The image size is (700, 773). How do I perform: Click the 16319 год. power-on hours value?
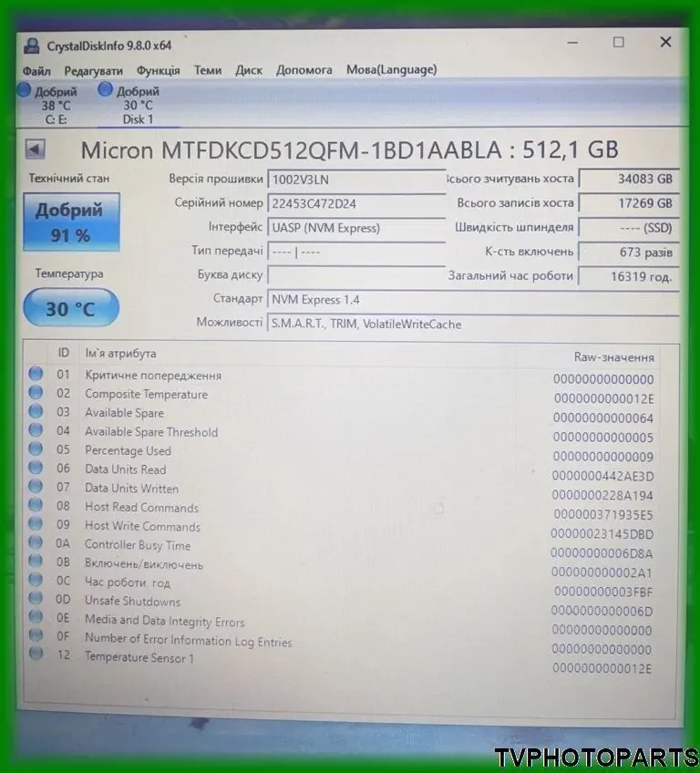click(x=629, y=276)
